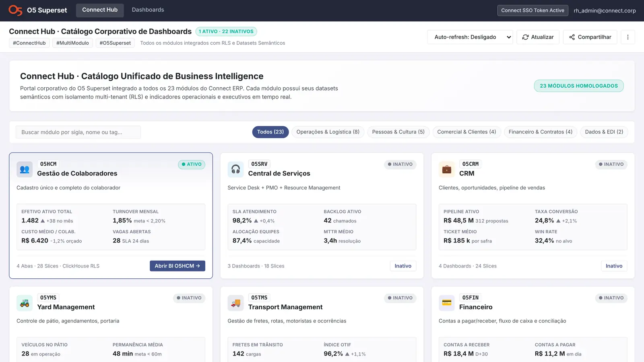644x362 pixels.
Task: Click the 23 MÓDULOS HOMOLOGADOS badge
Action: (579, 86)
